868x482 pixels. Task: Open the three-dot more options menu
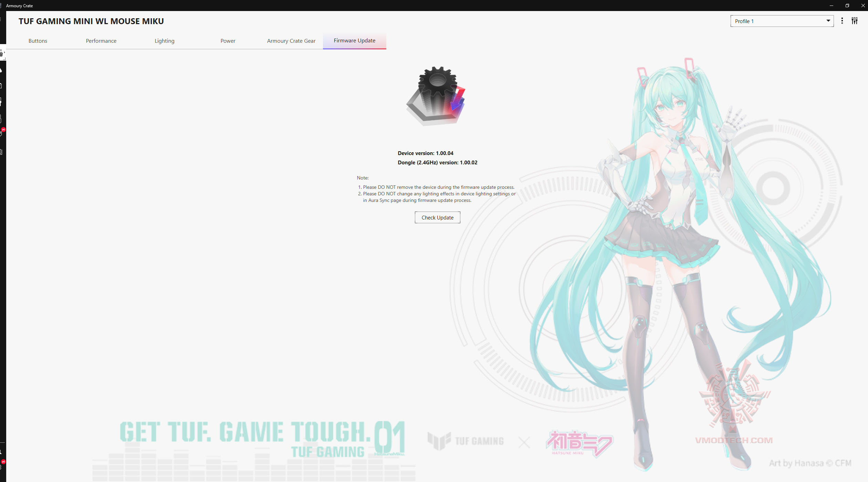[x=842, y=21]
